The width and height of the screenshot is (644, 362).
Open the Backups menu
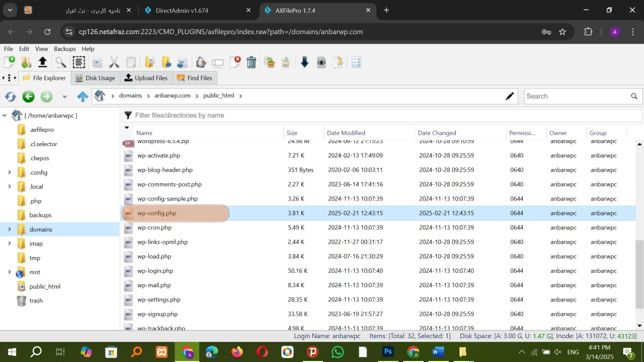(x=64, y=49)
